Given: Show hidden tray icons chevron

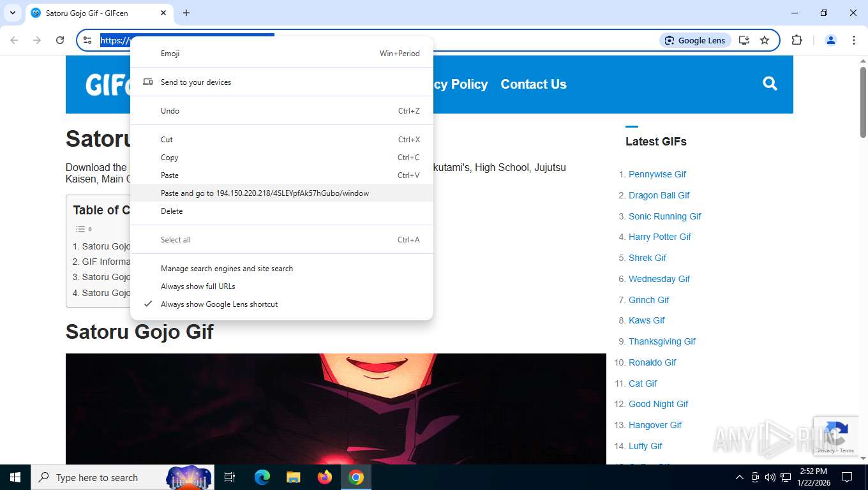Looking at the screenshot, I should (740, 477).
